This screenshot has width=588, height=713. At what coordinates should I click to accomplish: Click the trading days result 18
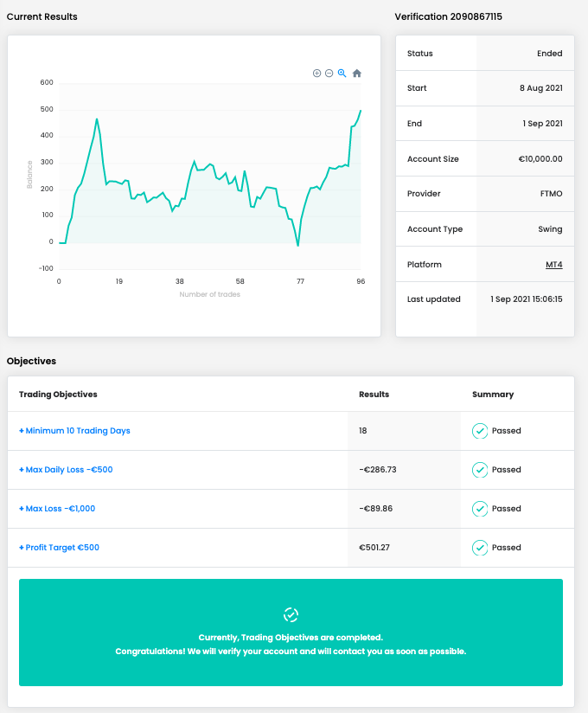pos(362,431)
